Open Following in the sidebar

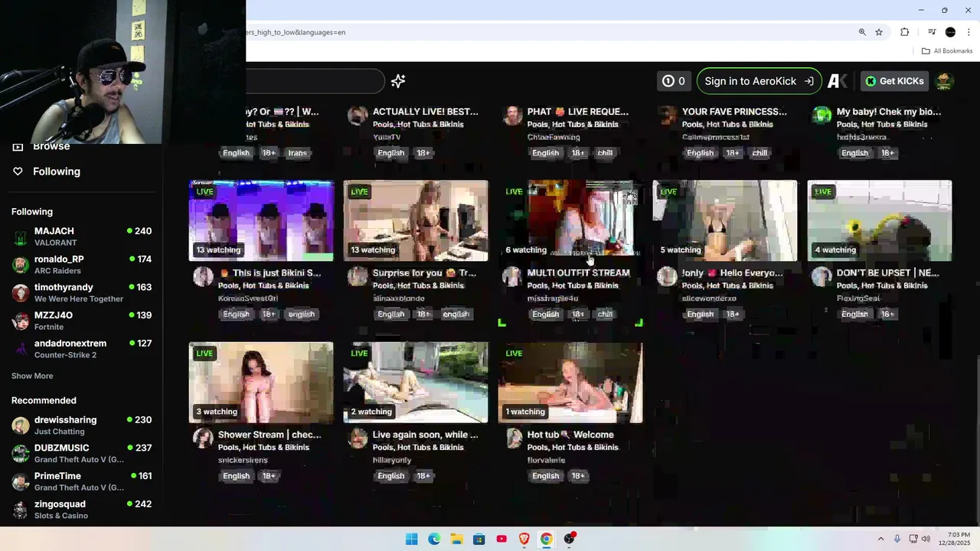[x=56, y=171]
